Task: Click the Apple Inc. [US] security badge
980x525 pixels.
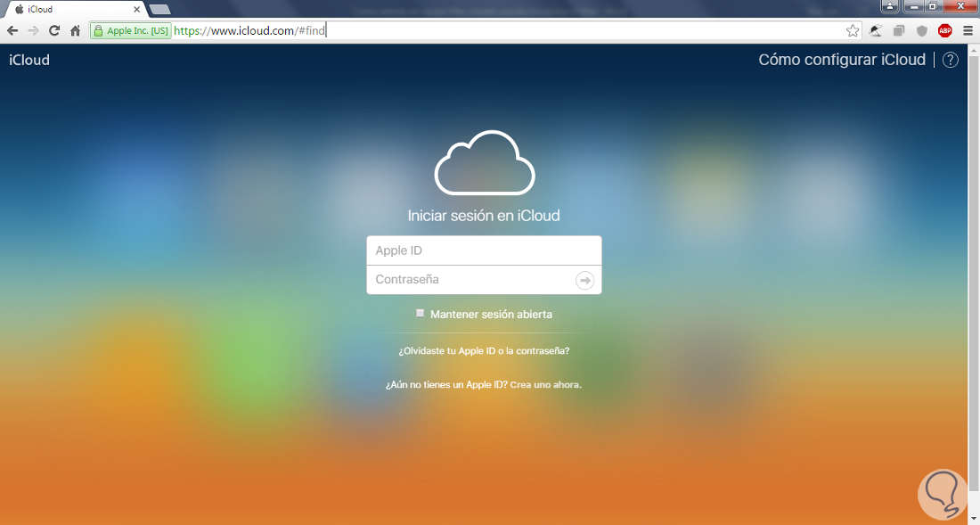Action: tap(131, 30)
